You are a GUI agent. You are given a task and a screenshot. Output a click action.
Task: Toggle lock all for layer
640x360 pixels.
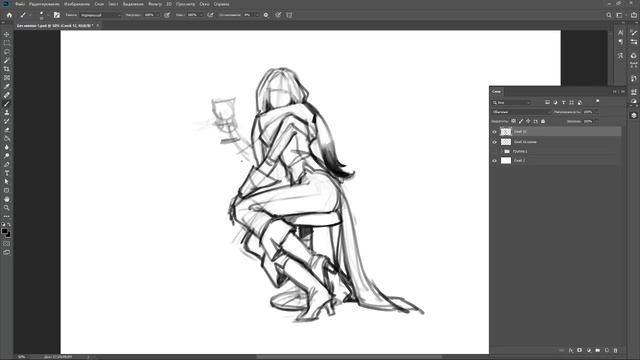click(543, 121)
